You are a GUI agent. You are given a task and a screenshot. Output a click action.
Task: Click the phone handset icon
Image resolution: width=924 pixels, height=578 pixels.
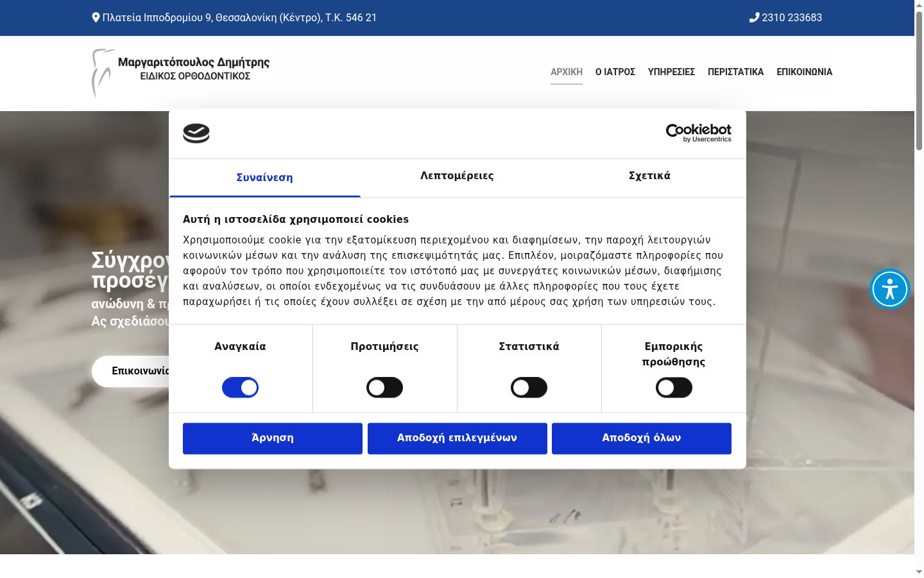[x=754, y=17]
